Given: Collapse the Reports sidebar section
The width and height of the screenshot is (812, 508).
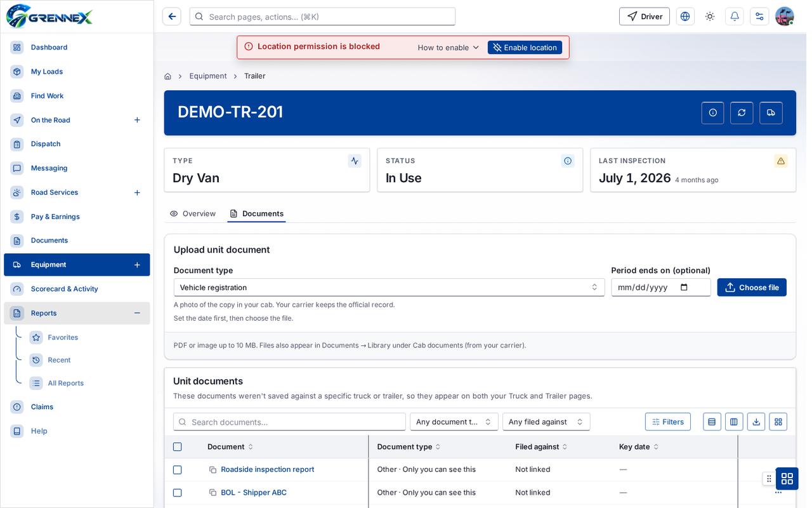Looking at the screenshot, I should tap(137, 313).
